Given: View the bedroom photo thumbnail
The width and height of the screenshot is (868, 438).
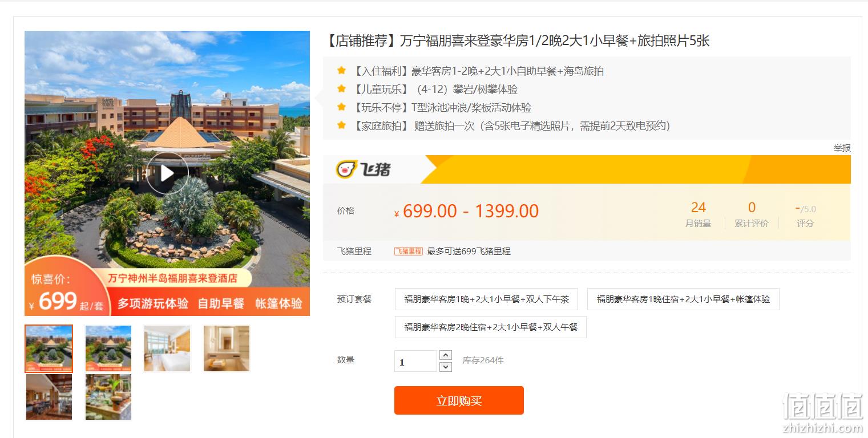Looking at the screenshot, I should coord(167,348).
